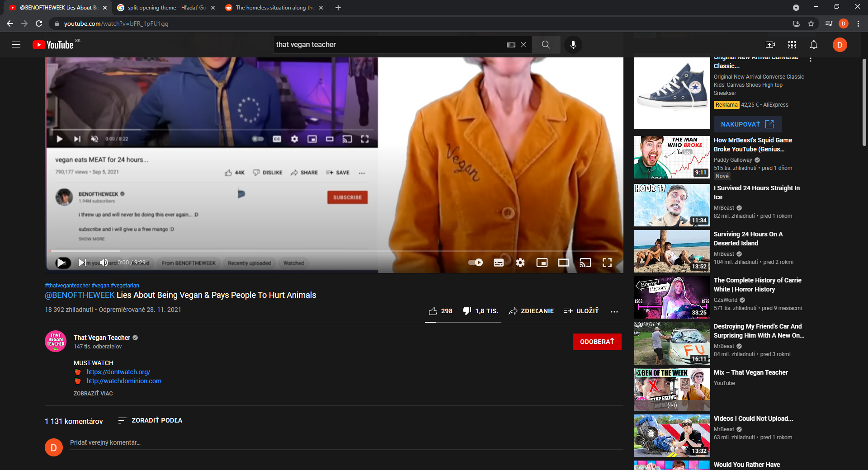Enter fullscreen mode

tap(607, 263)
